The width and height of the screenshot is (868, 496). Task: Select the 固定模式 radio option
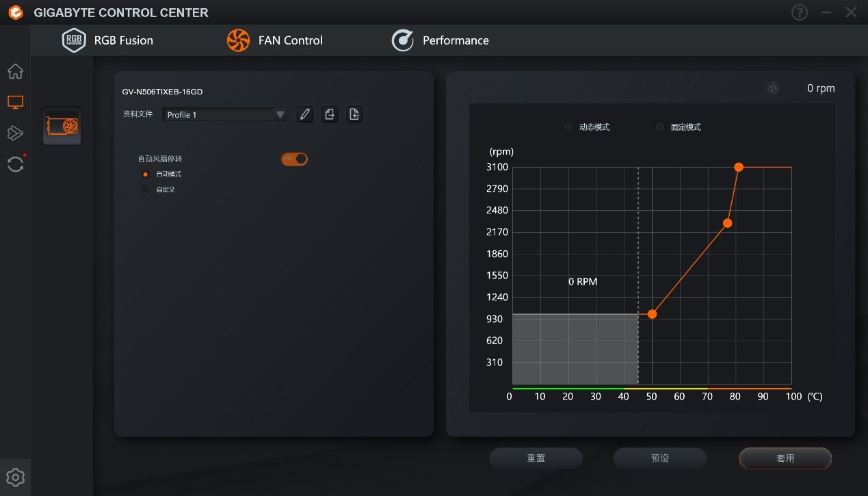(x=660, y=127)
